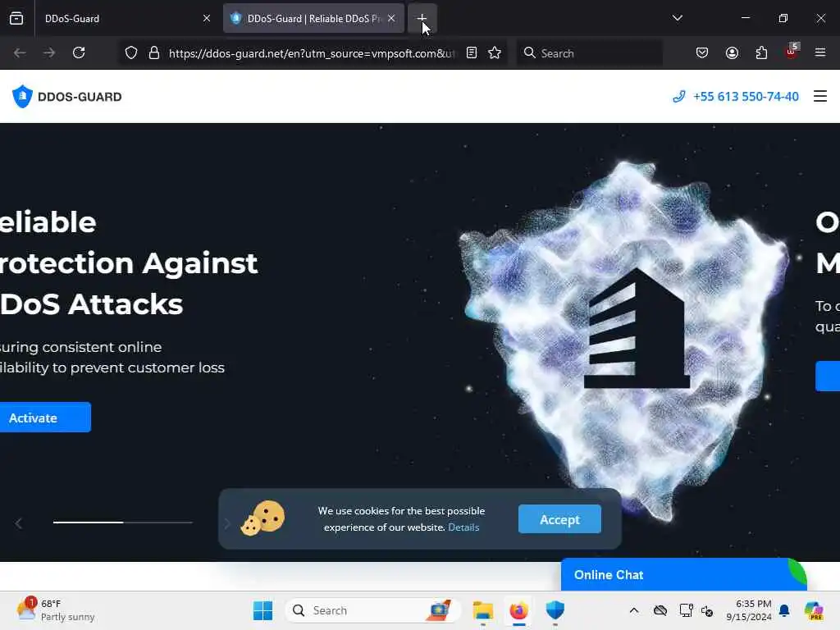Select the 'DDoS-Guard | Reliable DDoS' tab

tap(313, 18)
